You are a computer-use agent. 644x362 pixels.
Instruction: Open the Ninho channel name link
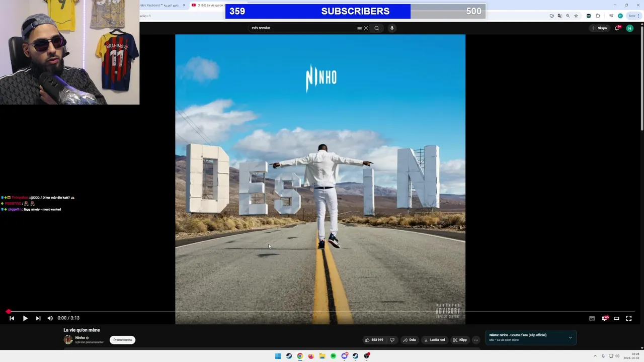[80, 338]
